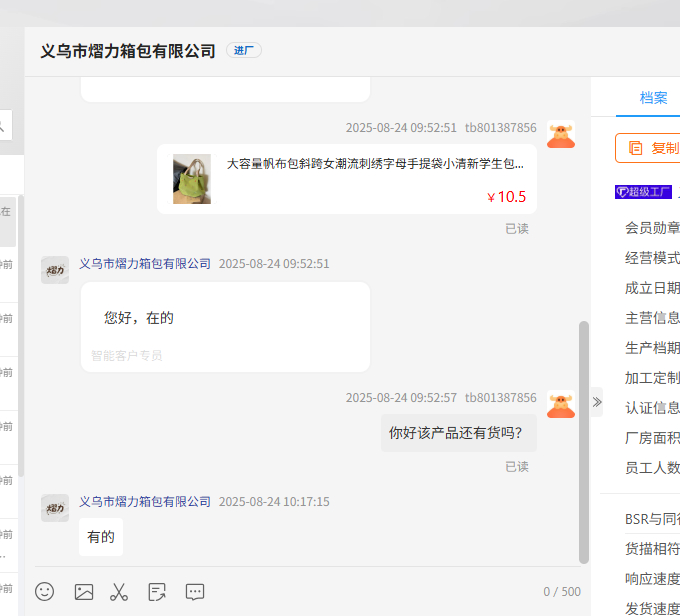
Task: Click the image upload icon
Action: point(84,591)
